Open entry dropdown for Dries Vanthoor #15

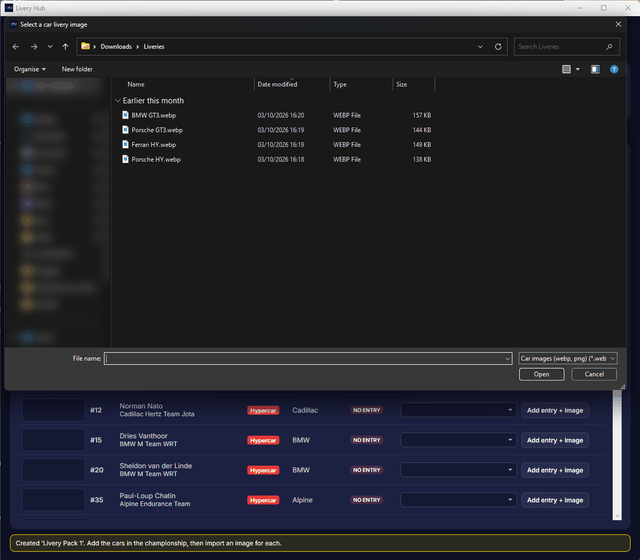[459, 440]
